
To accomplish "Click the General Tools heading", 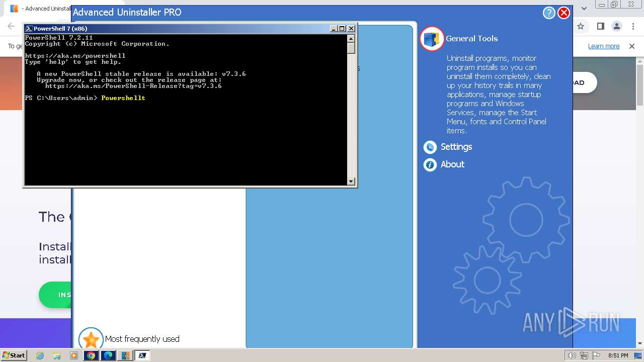I will coord(471,39).
